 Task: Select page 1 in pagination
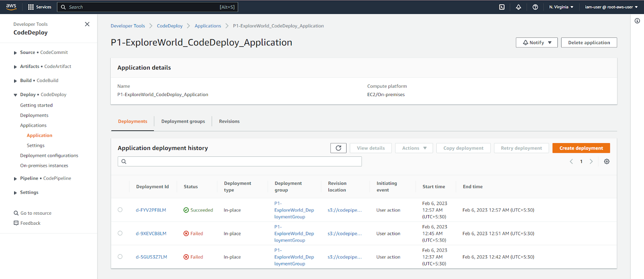[581, 162]
